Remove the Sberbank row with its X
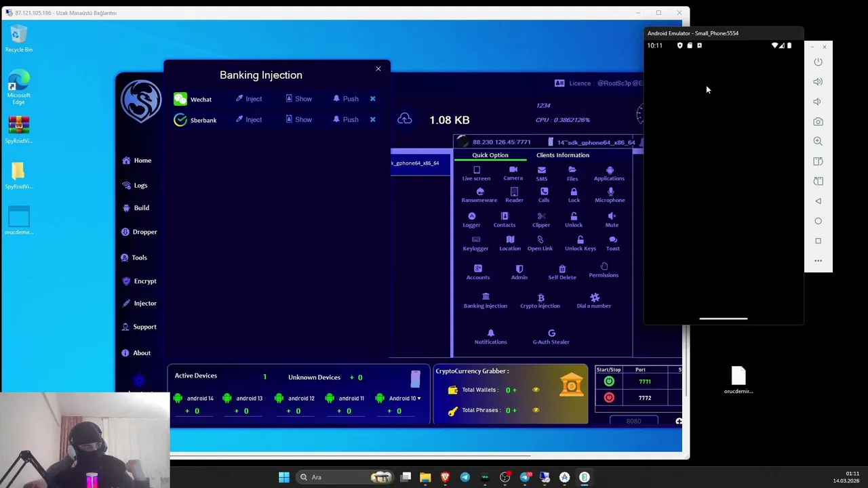Viewport: 868px width, 488px height. pyautogui.click(x=372, y=119)
